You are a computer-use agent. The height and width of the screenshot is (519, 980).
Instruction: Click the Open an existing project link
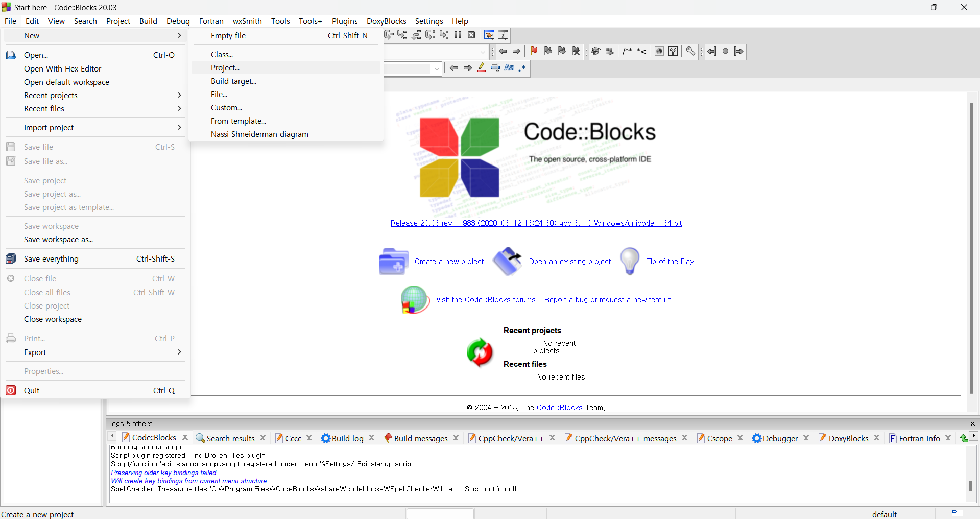click(569, 261)
